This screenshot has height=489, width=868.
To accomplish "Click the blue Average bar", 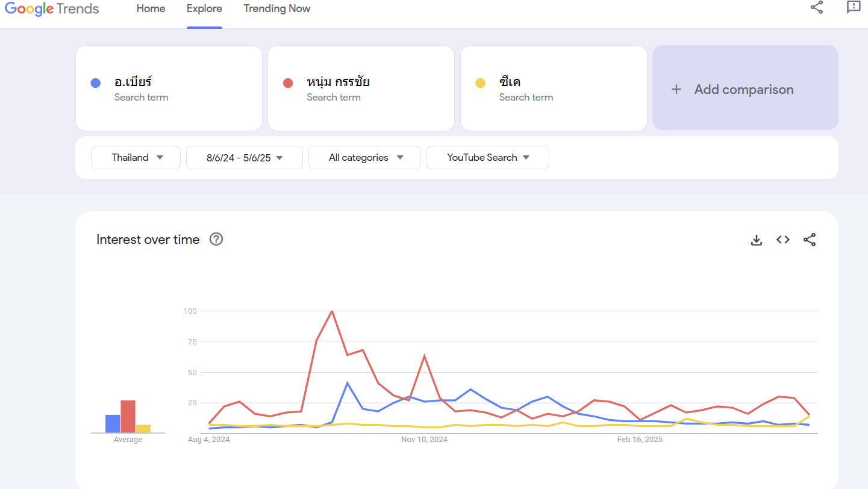I will pos(113,424).
